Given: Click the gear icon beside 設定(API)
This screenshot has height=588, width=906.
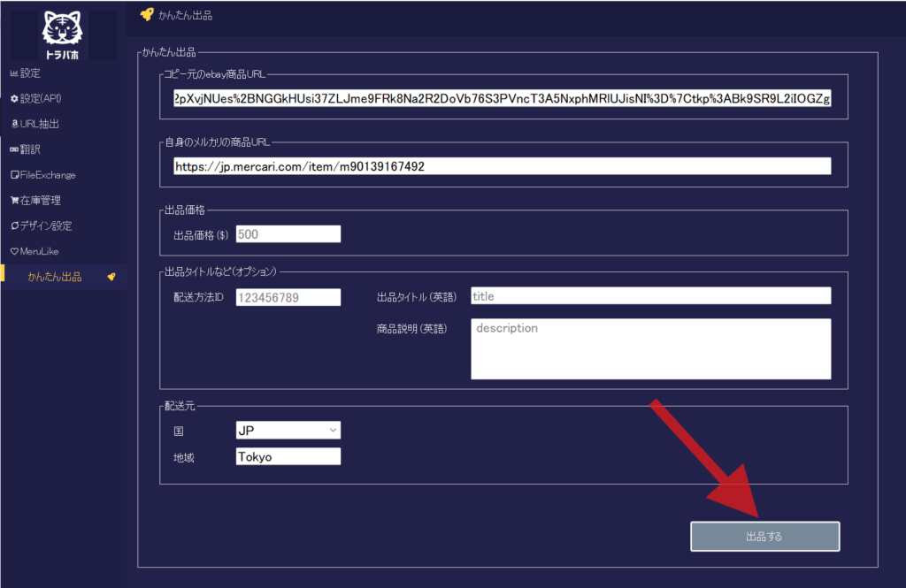Looking at the screenshot, I should coord(13,98).
